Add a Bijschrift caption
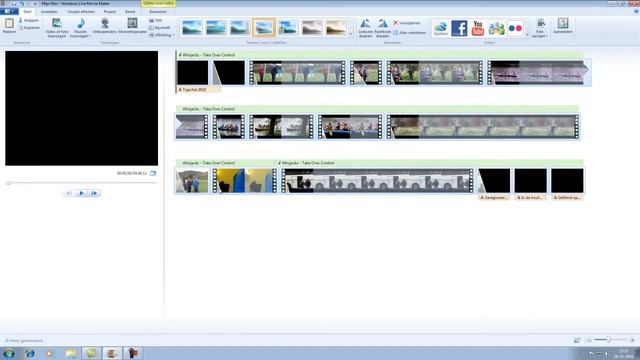 pyautogui.click(x=160, y=28)
